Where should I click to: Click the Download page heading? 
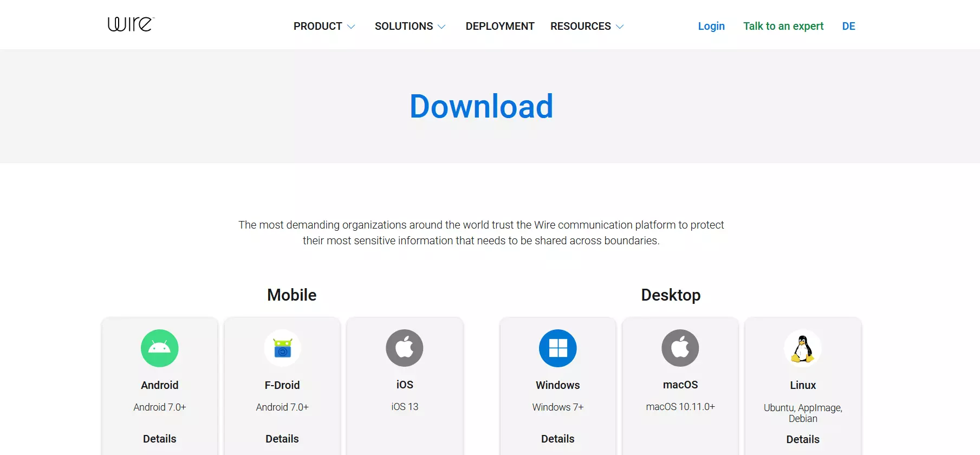point(481,106)
